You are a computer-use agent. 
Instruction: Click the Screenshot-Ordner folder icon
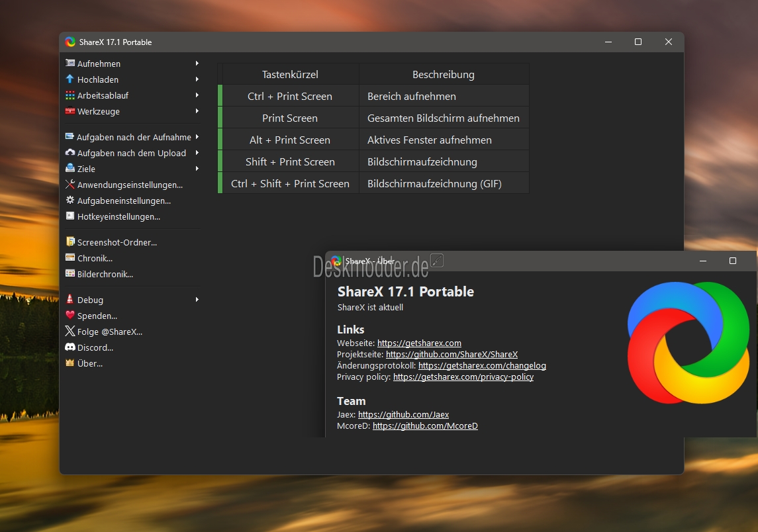[70, 242]
